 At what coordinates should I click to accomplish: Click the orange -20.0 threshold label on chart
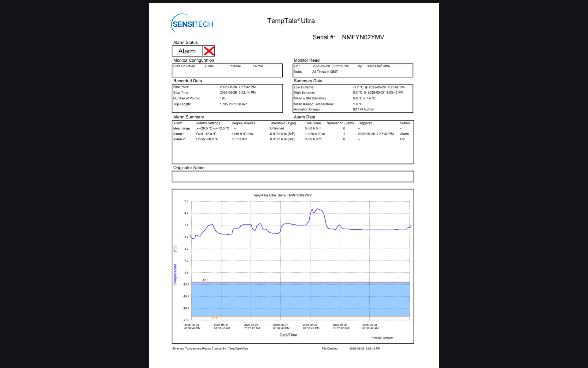click(x=214, y=318)
